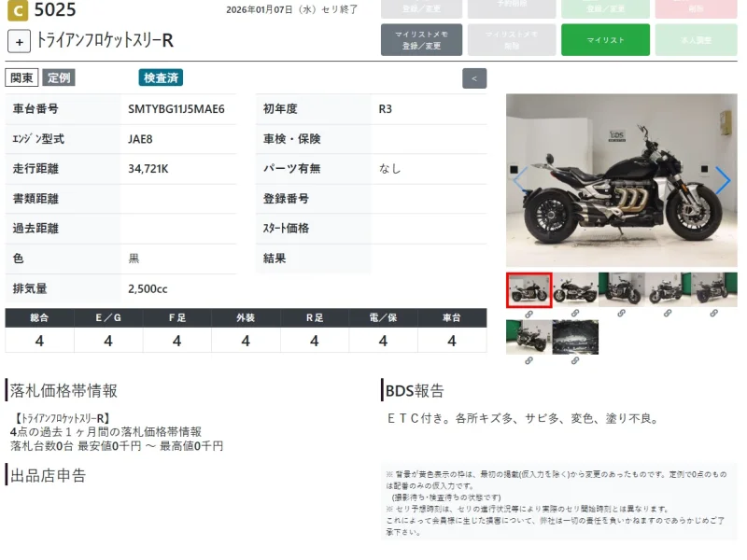
Task: Select the fourth thumbnail in the top row
Action: tap(668, 289)
